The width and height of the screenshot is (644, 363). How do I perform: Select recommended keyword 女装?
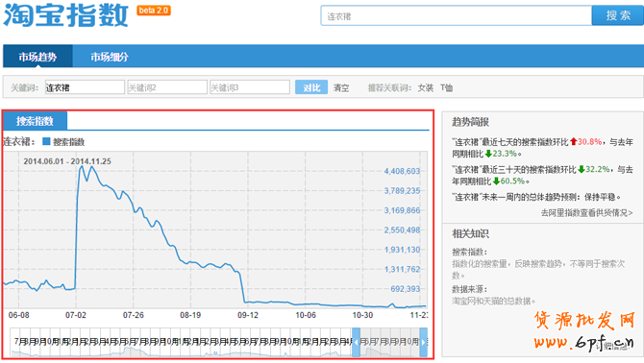click(426, 87)
